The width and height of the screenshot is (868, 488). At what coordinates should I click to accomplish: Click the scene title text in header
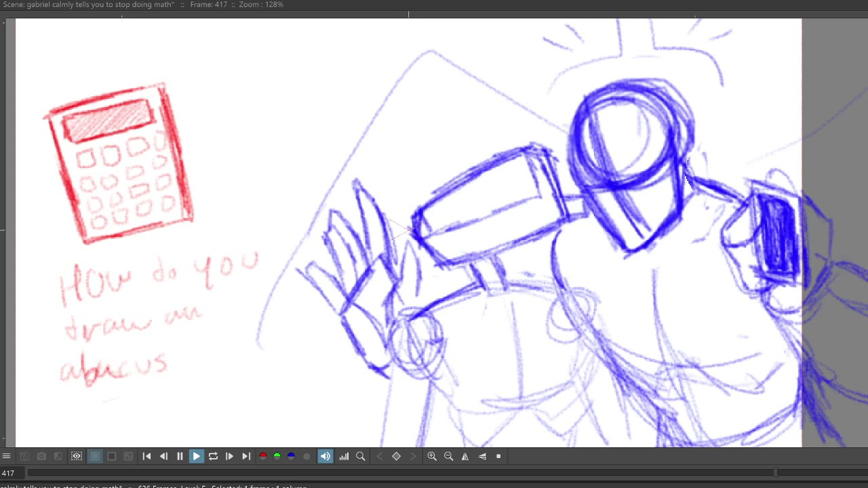(x=88, y=5)
